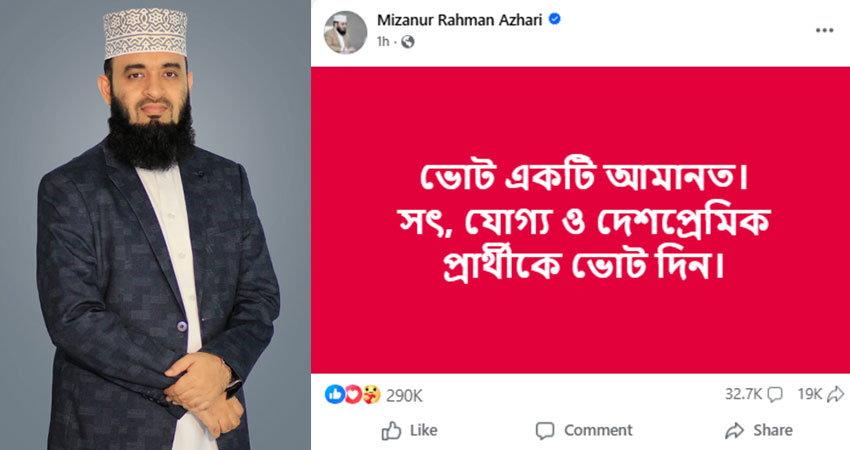
Task: View the 290K reactions count
Action: [404, 395]
